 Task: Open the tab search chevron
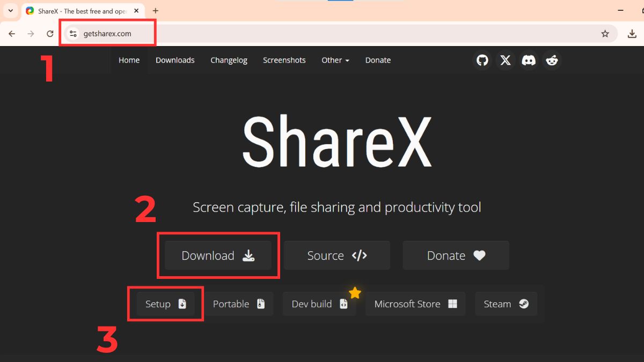pos(10,11)
